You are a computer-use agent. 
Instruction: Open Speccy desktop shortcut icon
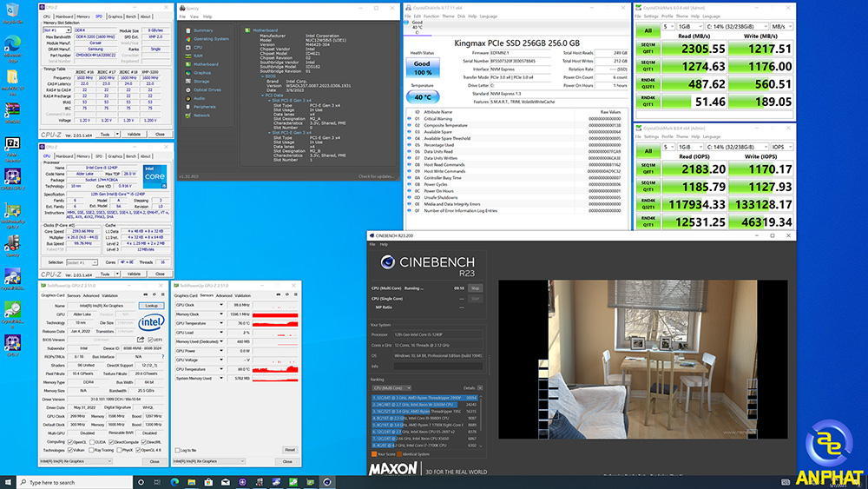(12, 246)
